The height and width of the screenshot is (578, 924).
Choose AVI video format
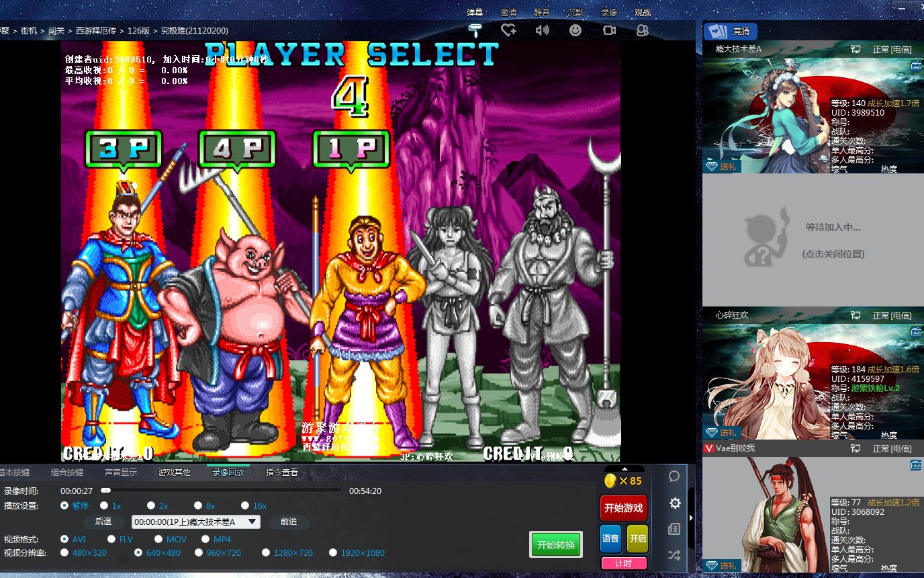[x=64, y=539]
